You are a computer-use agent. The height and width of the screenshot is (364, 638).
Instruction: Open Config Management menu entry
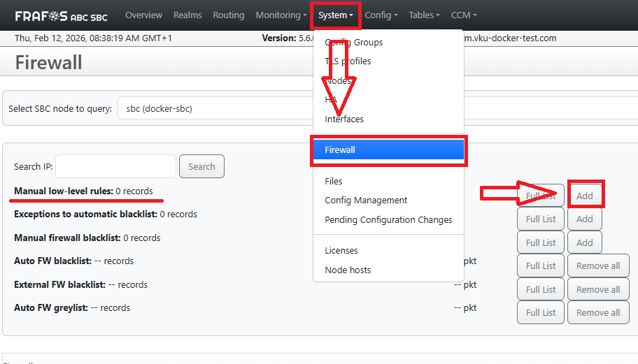click(x=366, y=201)
